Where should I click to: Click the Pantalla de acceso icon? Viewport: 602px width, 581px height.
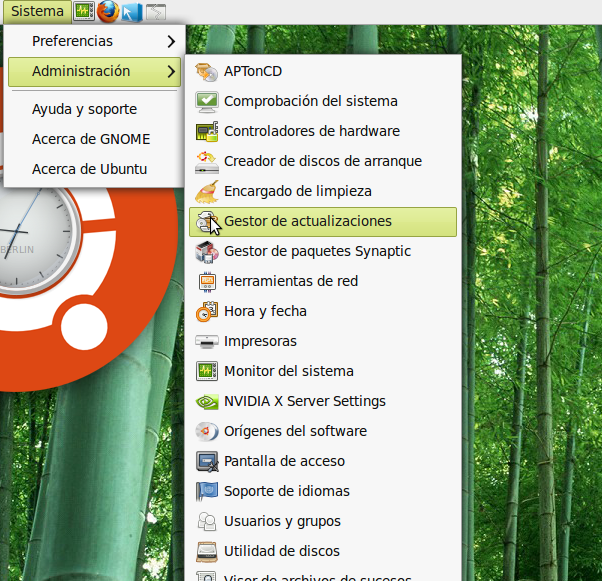pos(207,461)
